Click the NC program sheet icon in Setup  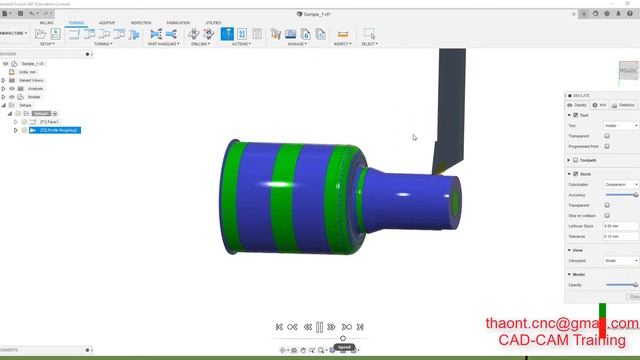tap(56, 34)
